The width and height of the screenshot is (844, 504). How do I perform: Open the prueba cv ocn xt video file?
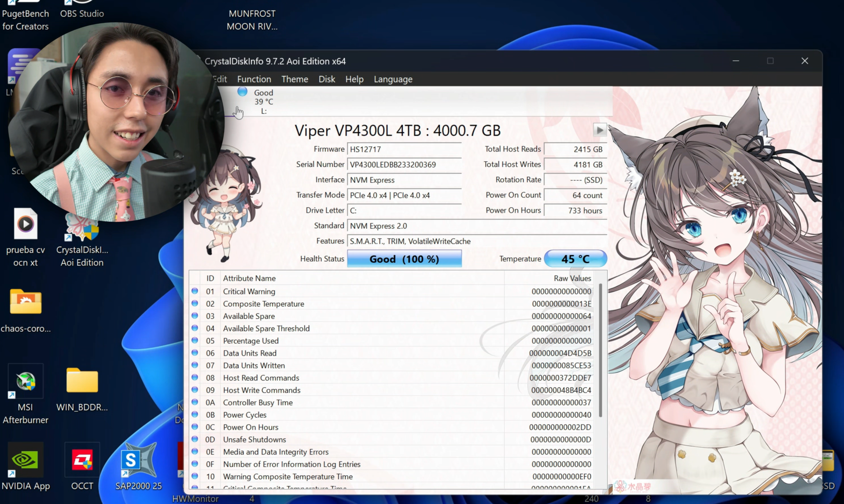pyautogui.click(x=25, y=224)
